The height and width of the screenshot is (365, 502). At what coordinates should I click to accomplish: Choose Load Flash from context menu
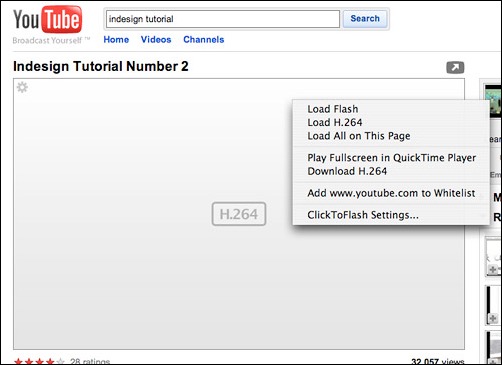click(391, 109)
